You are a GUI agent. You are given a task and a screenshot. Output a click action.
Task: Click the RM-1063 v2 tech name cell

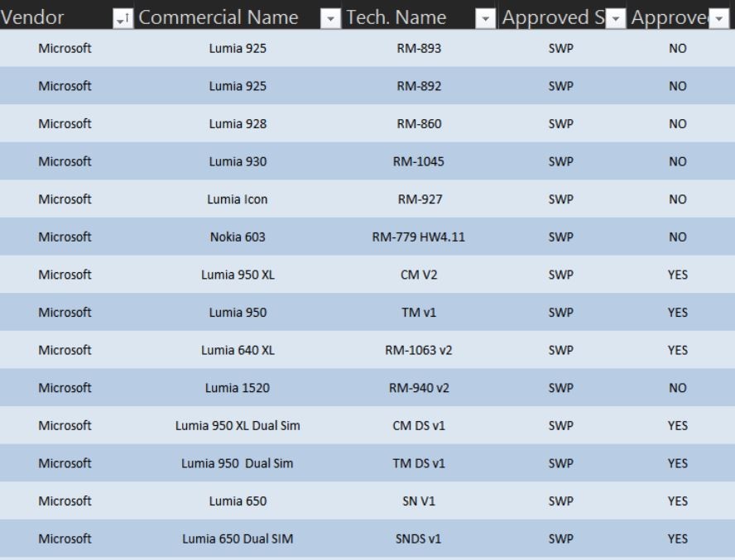coord(420,350)
